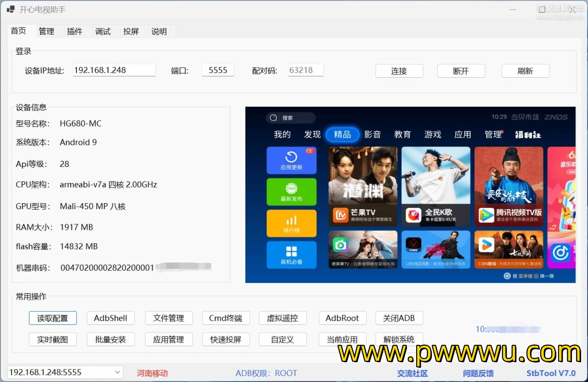Click the TV search magnifier icon
Screen dimensions: 588x382
(273, 118)
